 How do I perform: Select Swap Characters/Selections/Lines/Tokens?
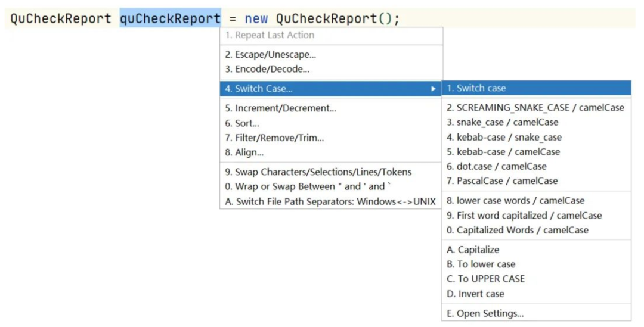318,172
